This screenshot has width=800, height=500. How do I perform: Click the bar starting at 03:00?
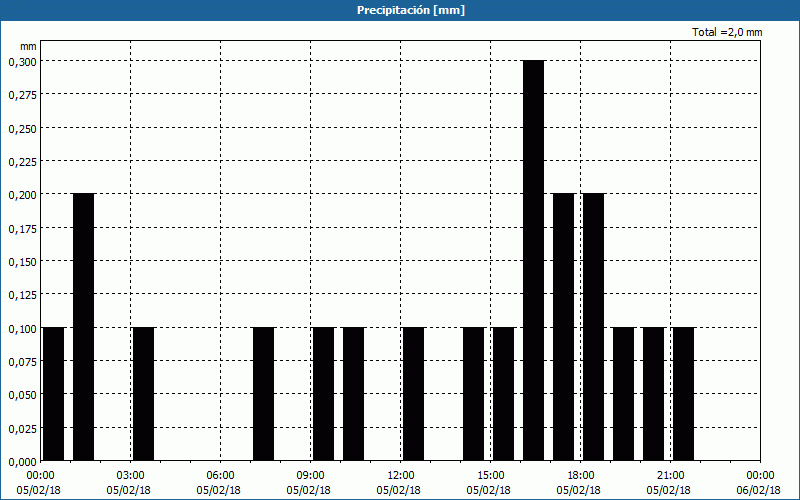(143, 394)
